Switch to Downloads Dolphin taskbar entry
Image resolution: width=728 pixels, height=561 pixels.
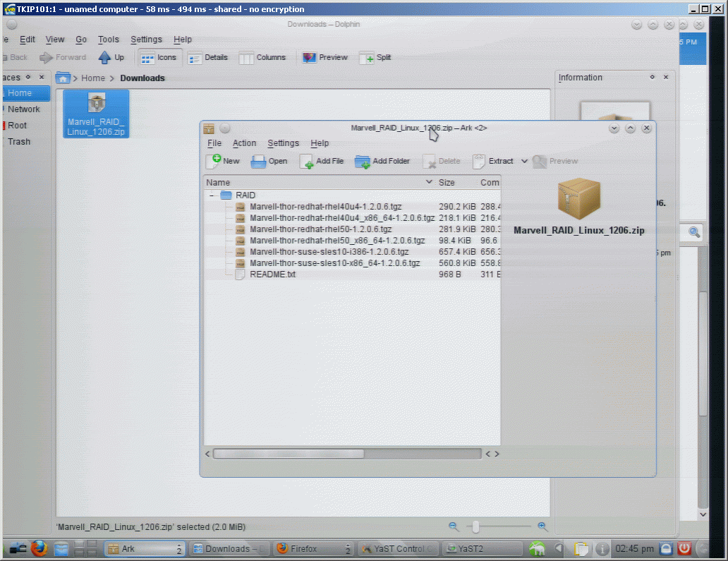click(x=229, y=549)
